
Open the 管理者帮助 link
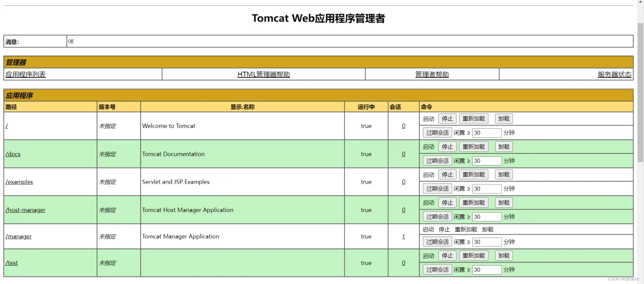point(432,74)
